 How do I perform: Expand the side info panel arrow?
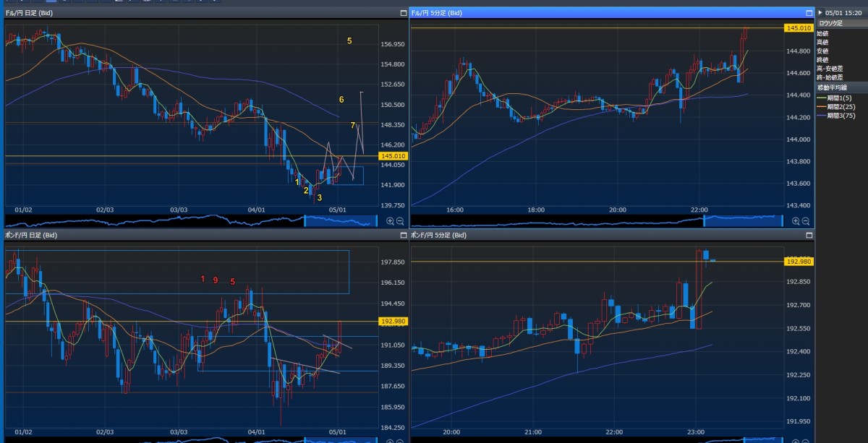coord(820,13)
